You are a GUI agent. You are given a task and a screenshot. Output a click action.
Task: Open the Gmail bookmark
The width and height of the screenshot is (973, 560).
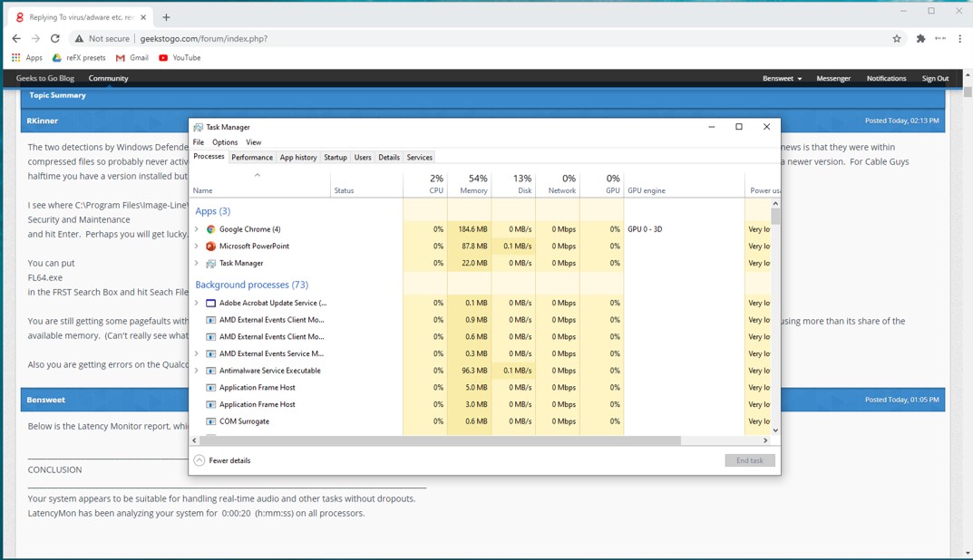tap(132, 58)
